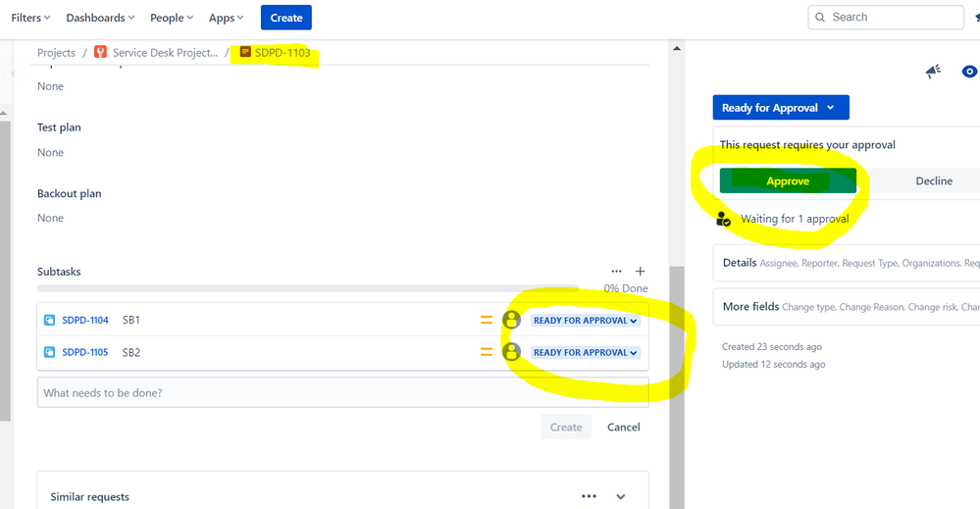Screen dimensions: 980x509
Task: Click the Backout plan None value
Action: coord(50,218)
